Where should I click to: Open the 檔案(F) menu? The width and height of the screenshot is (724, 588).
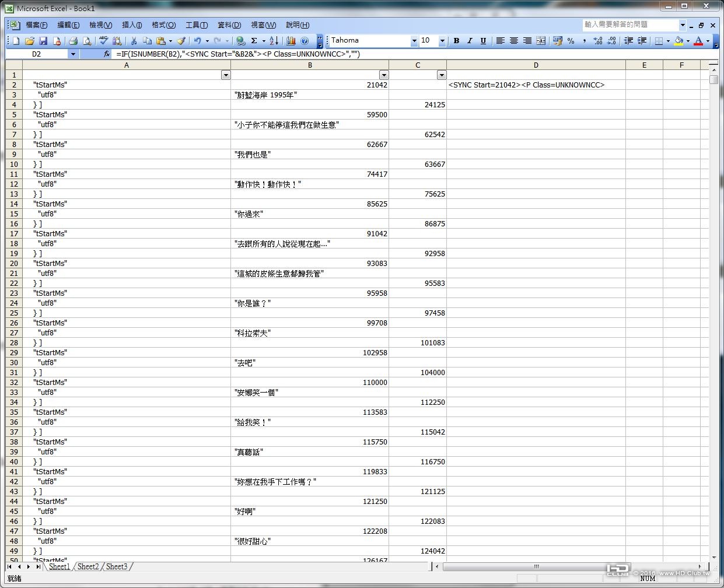[36, 25]
